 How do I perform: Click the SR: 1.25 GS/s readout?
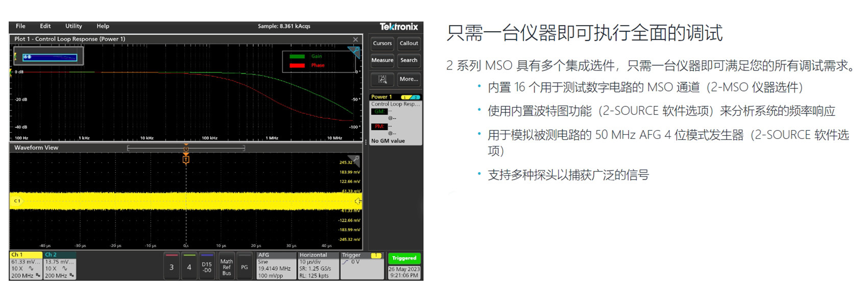(x=315, y=269)
